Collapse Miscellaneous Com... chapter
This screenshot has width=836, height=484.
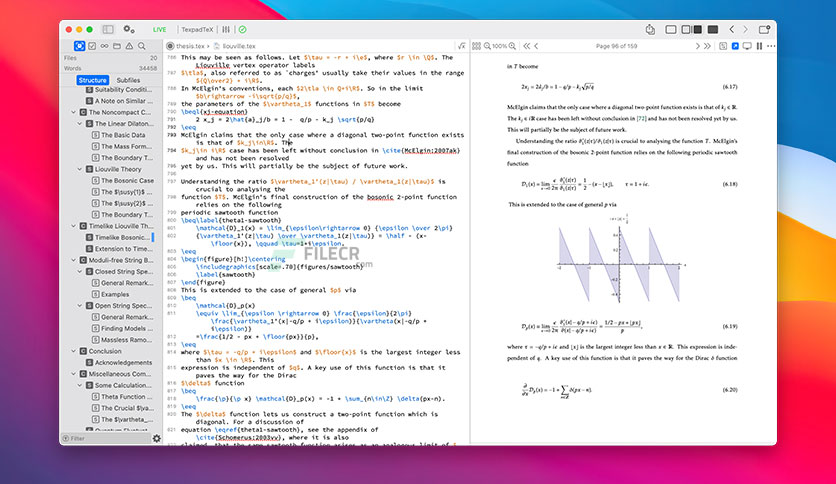pos(74,374)
